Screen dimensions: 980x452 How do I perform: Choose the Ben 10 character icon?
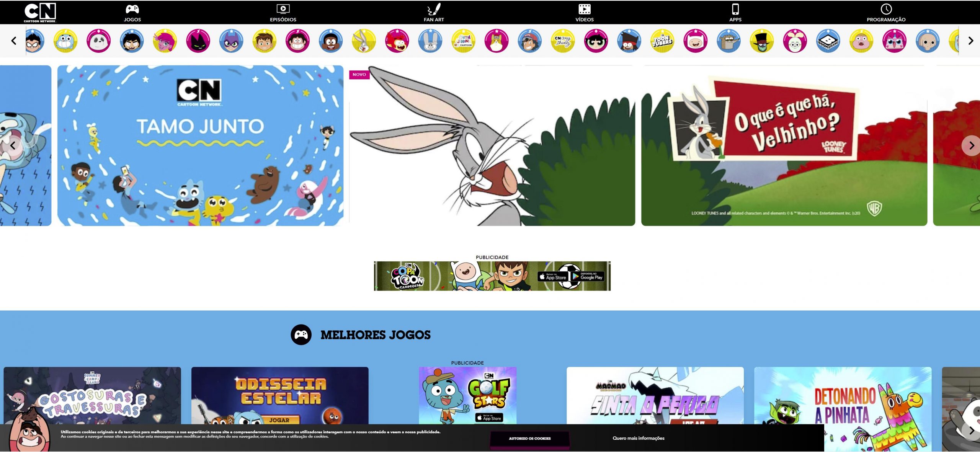(x=265, y=41)
